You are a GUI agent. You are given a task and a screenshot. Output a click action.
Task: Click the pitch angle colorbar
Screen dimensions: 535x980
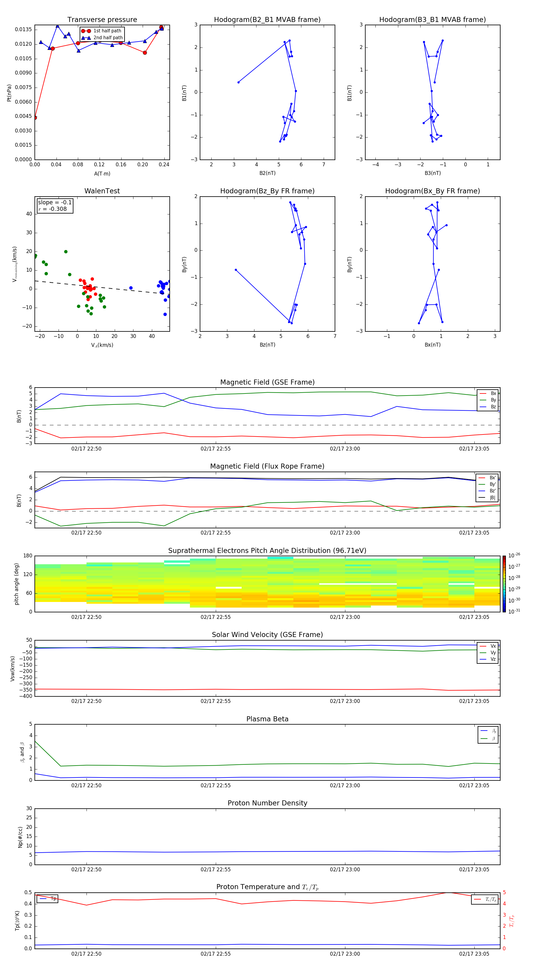[x=504, y=584]
